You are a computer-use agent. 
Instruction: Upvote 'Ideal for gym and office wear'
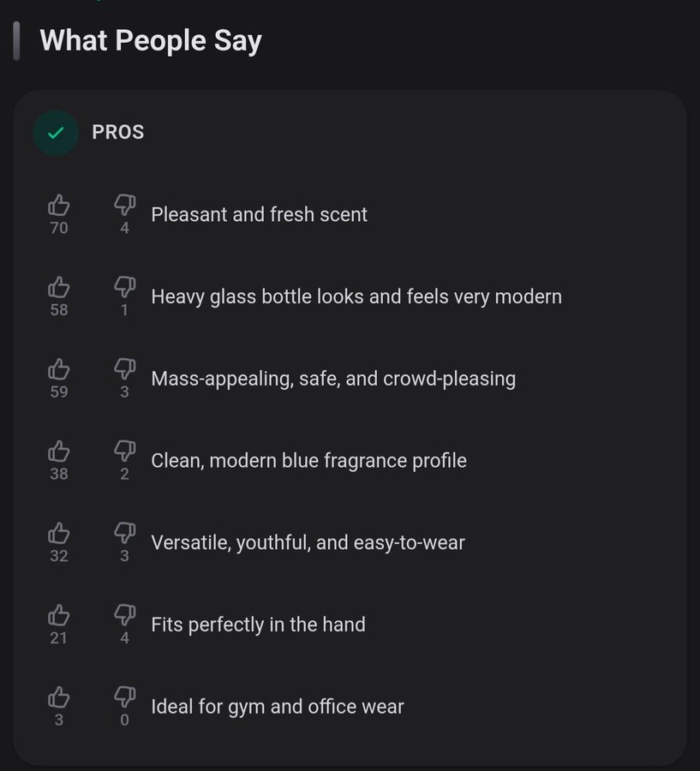[x=58, y=697]
